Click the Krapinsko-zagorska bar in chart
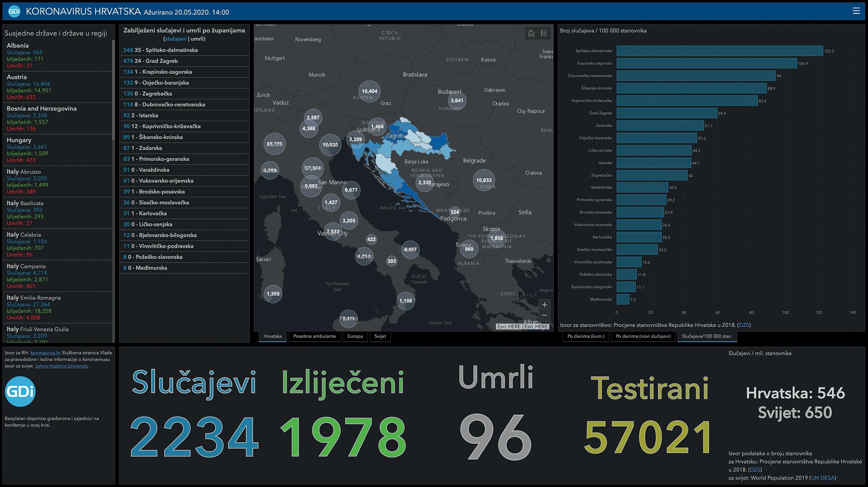This screenshot has width=868, height=487. [706, 63]
